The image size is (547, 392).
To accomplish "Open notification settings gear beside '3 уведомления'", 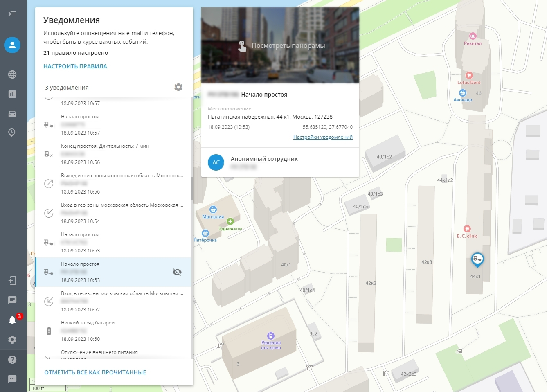I will coord(178,87).
